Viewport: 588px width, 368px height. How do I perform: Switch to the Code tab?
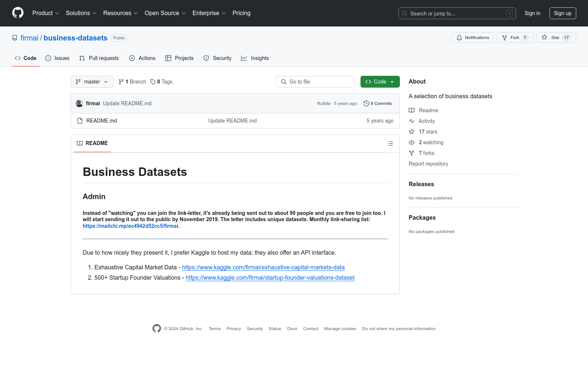tap(25, 58)
